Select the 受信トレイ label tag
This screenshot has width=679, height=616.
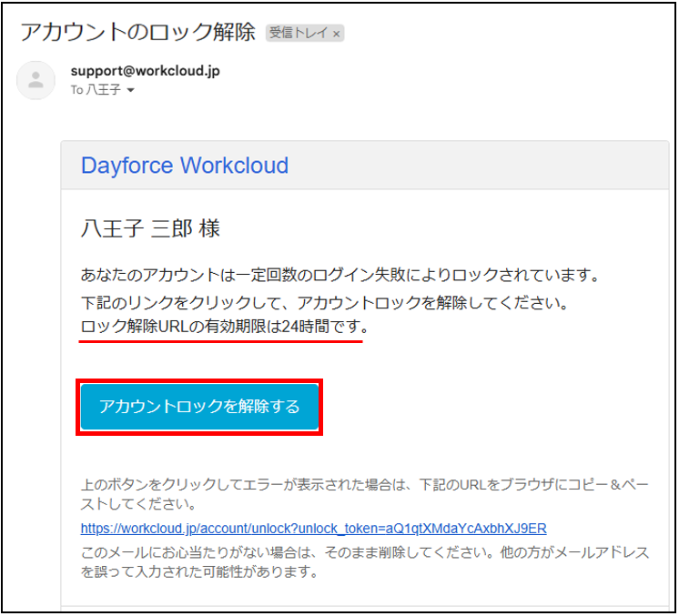[x=299, y=34]
